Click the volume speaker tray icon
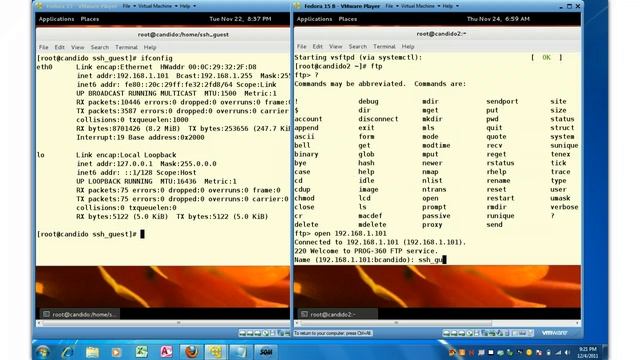 point(567,353)
